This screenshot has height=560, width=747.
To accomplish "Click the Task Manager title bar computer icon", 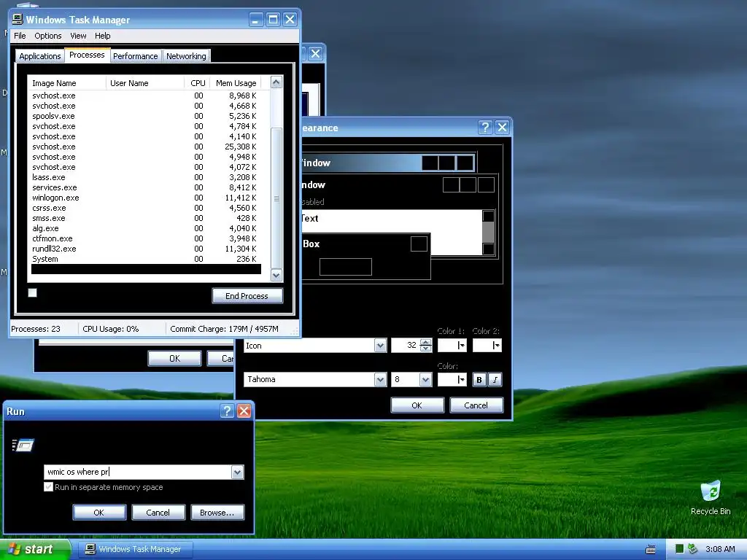I will (x=18, y=19).
